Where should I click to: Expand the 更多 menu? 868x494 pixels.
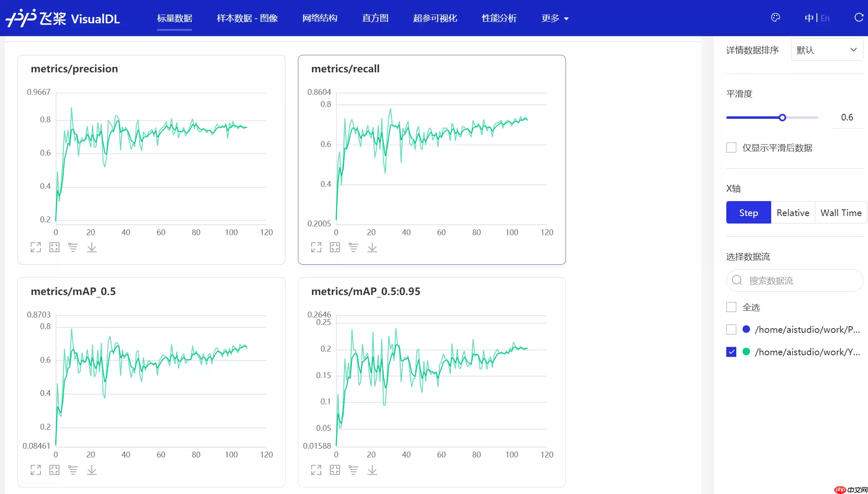point(554,18)
